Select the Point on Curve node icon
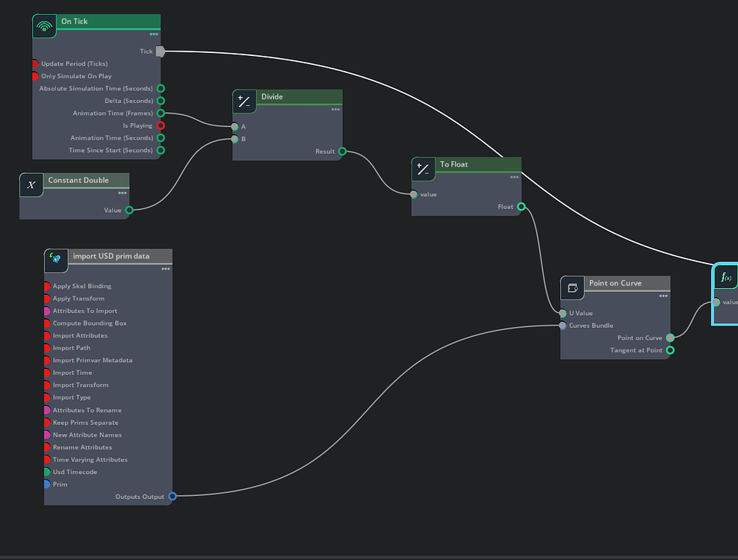The image size is (738, 560). [x=571, y=287]
